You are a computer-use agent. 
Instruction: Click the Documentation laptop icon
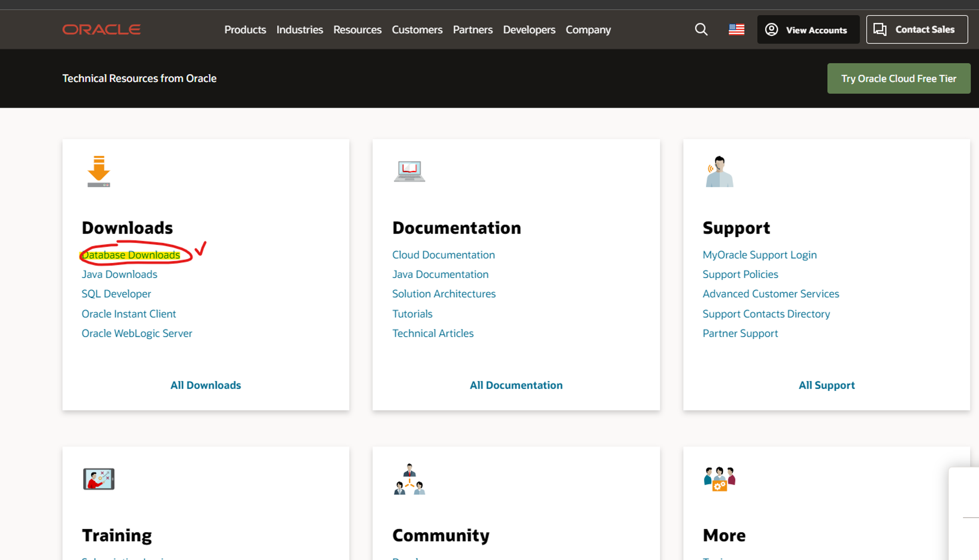point(409,171)
